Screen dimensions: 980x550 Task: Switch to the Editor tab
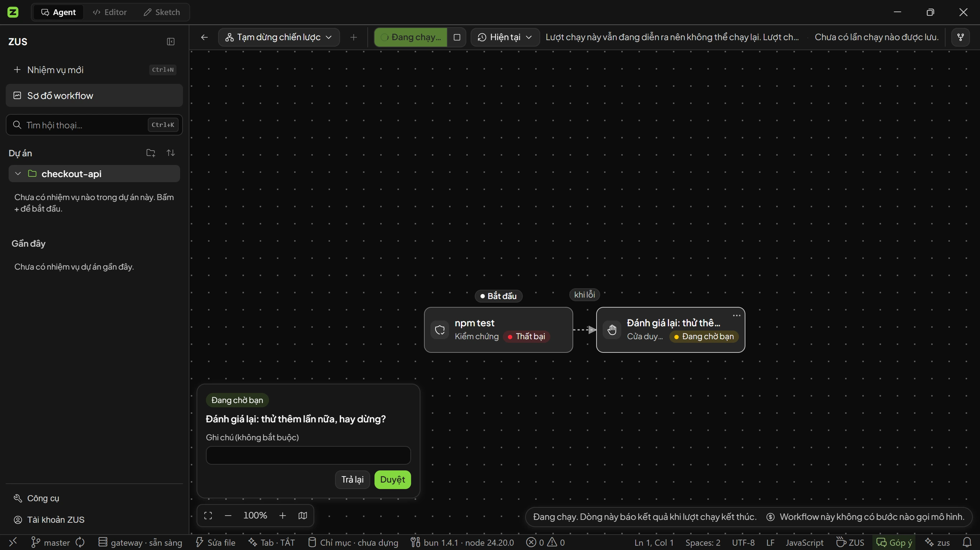click(x=109, y=12)
